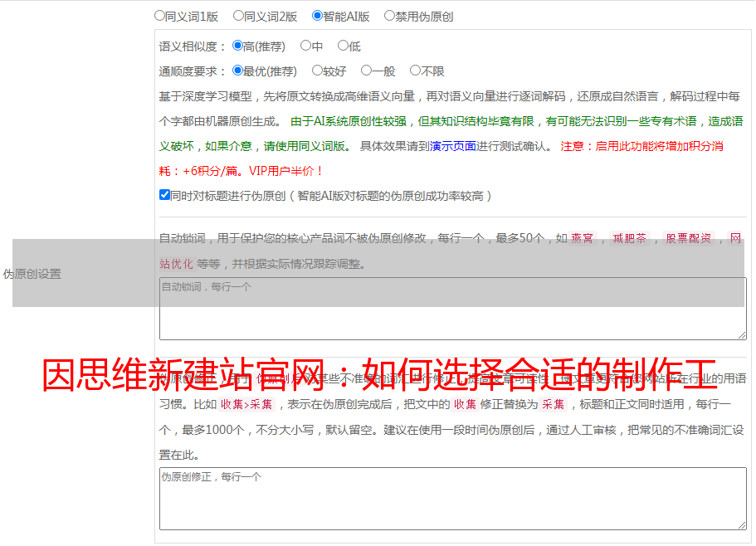Select 不限 for 通顺度要求
Screen dimensions: 756x546
coord(415,71)
